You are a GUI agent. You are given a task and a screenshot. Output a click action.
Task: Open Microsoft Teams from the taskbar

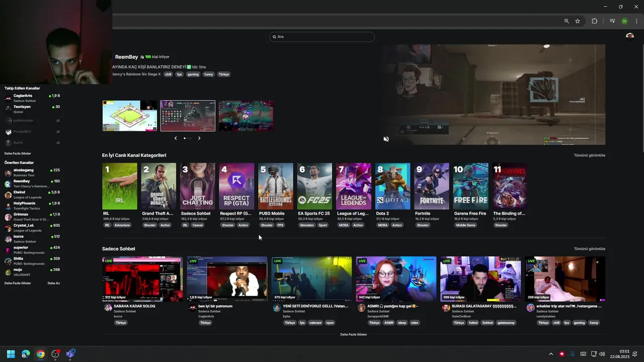pos(70,354)
